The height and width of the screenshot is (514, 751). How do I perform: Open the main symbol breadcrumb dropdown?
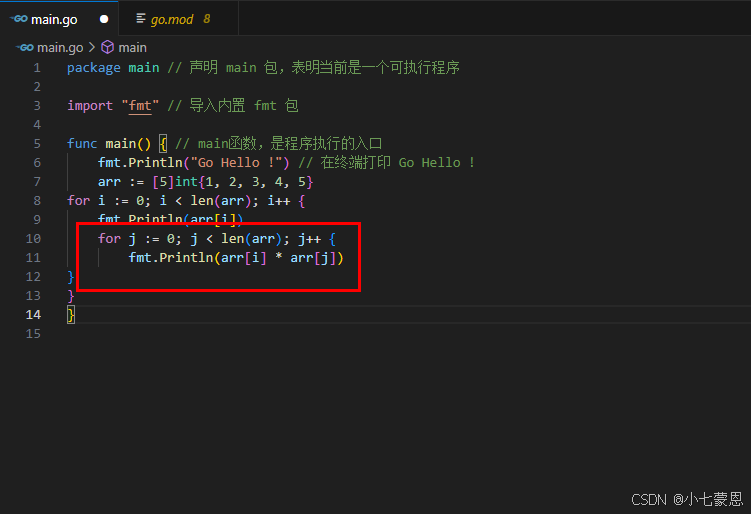pyautogui.click(x=132, y=47)
